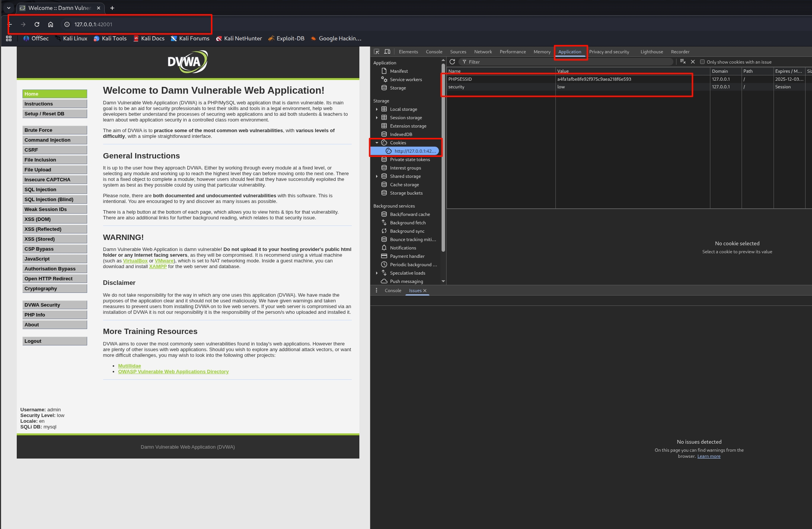Image resolution: width=812 pixels, height=529 pixels.
Task: Expand the Local storage tree item
Action: click(376, 109)
